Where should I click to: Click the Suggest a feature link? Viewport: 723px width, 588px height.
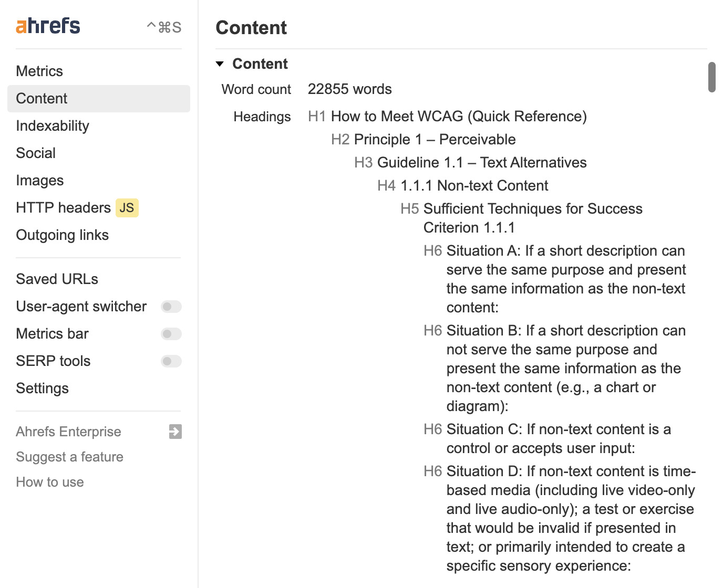tap(69, 457)
